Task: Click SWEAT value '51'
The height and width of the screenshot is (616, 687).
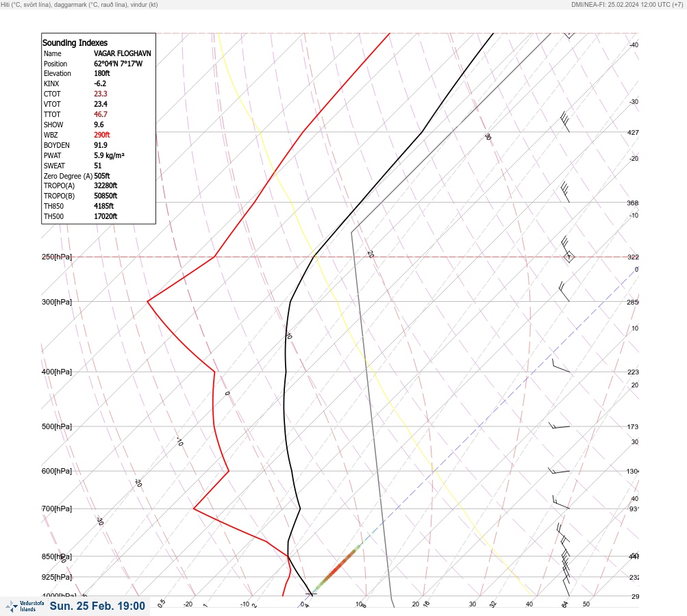Action: coord(98,166)
